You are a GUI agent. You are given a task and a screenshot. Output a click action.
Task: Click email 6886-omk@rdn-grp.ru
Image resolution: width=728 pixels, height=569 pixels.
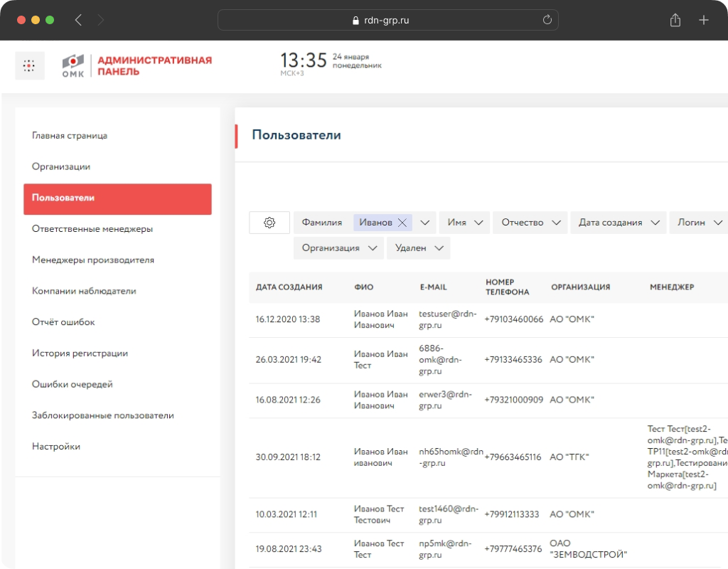click(440, 360)
